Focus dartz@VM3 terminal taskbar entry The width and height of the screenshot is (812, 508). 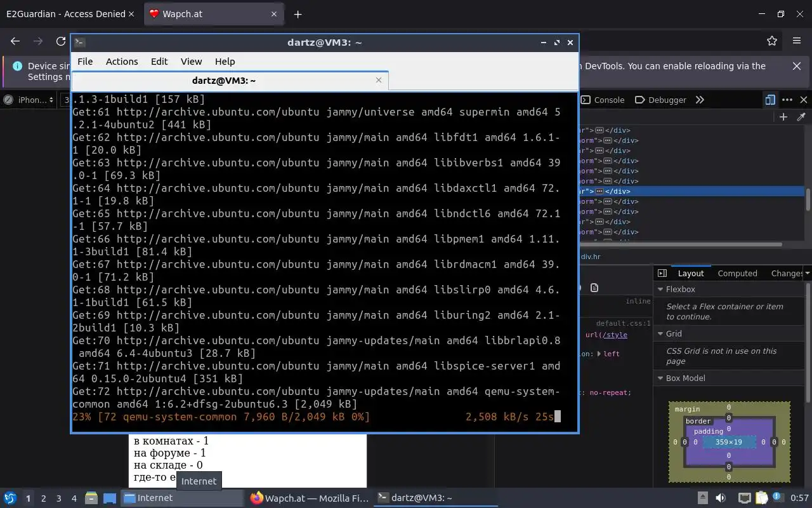point(436,498)
